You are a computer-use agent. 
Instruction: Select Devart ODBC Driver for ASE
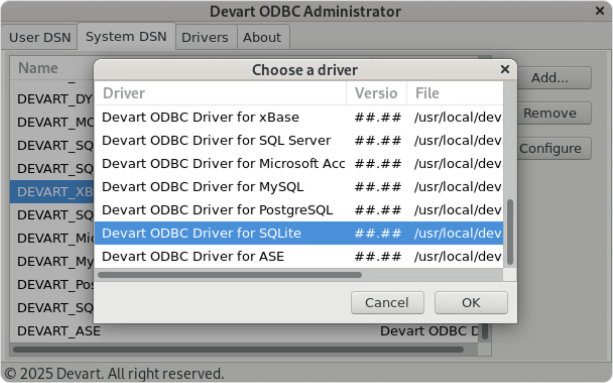tap(299, 256)
